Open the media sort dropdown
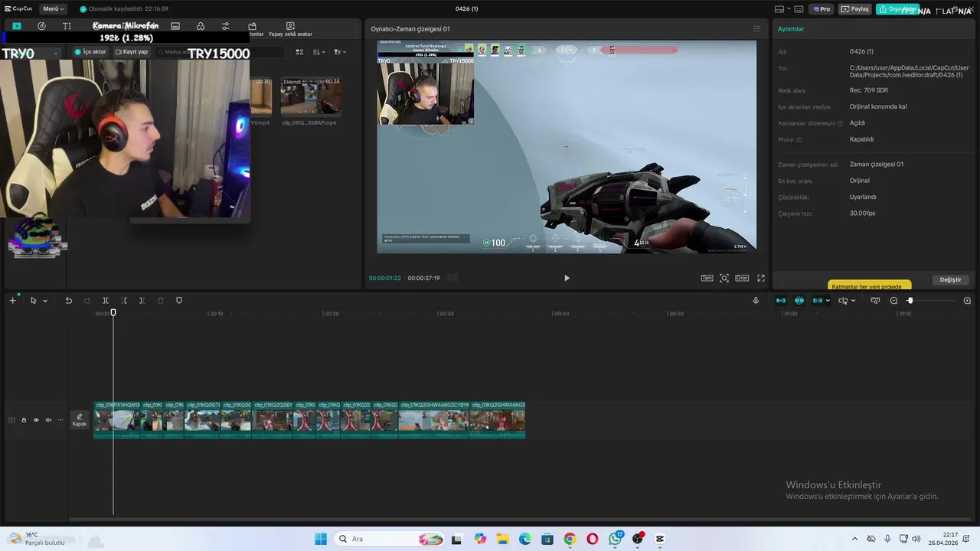Screen dimensions: 980x551 click(319, 52)
